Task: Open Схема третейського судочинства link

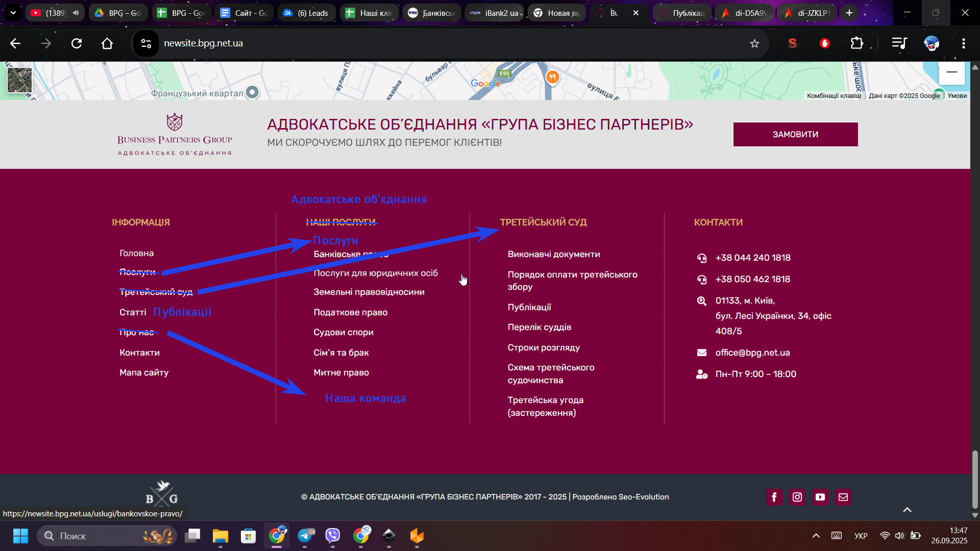Action: 551,373
